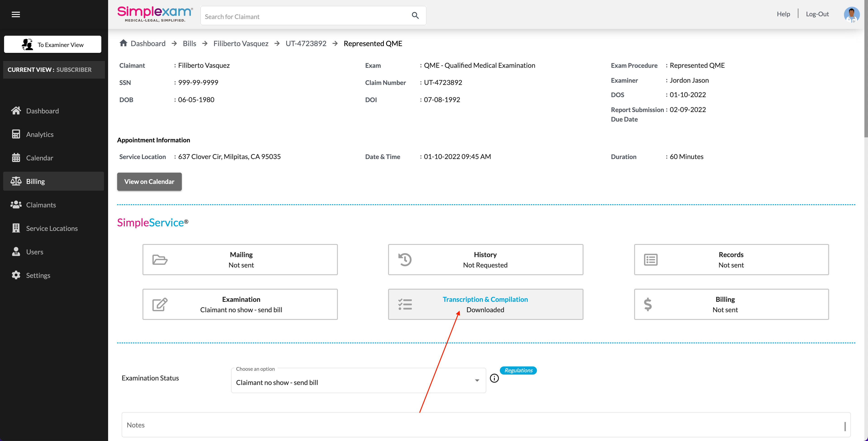This screenshot has height=441, width=868.
Task: Go to Service Locations menu item
Action: pos(52,228)
